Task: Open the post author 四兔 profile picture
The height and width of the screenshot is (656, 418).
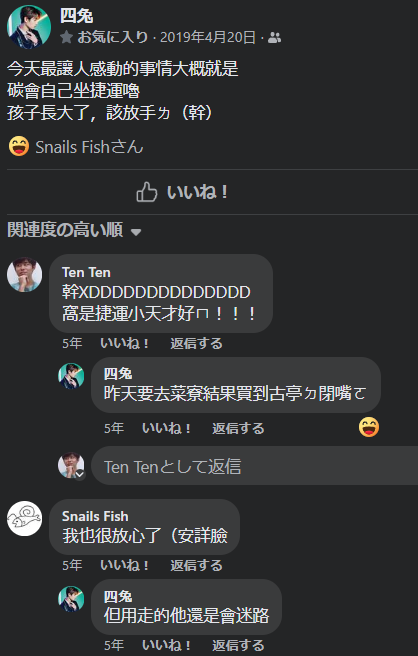Action: 29,27
